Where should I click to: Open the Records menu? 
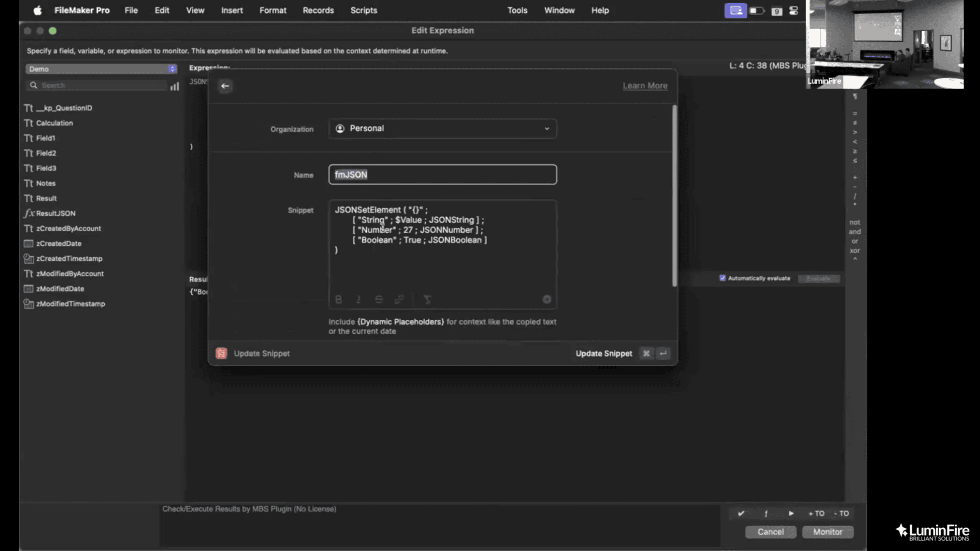(318, 10)
